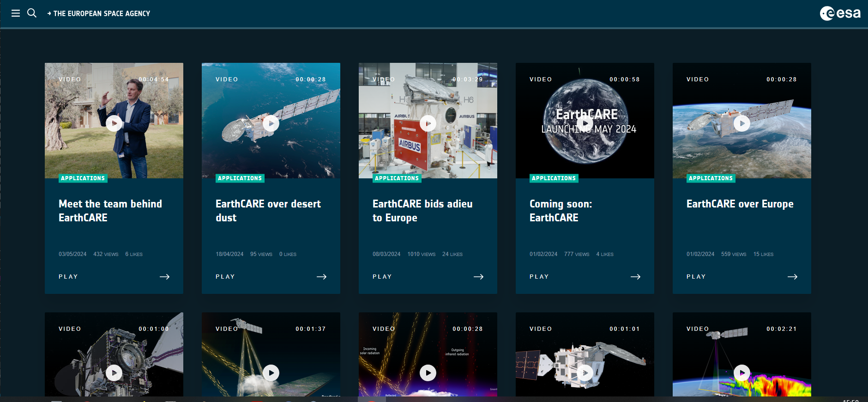Click arrow on EarthCARE over Europe card
Screen dimensions: 868x402
coord(793,277)
